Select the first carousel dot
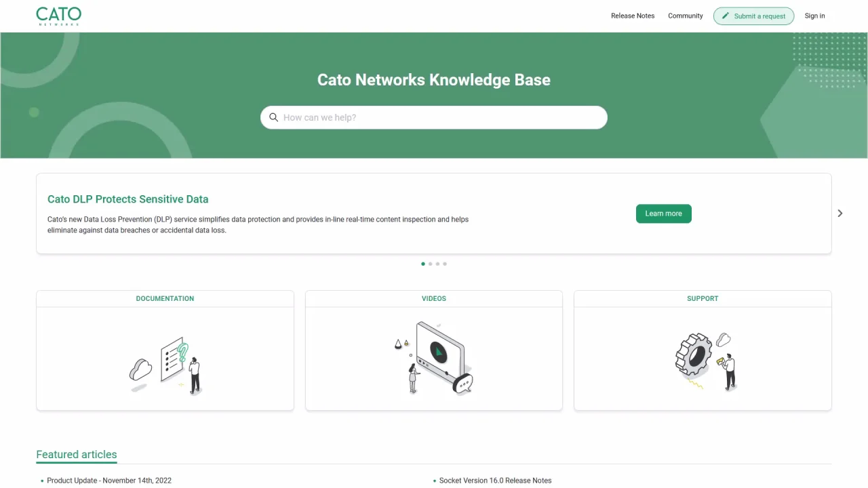 click(423, 264)
